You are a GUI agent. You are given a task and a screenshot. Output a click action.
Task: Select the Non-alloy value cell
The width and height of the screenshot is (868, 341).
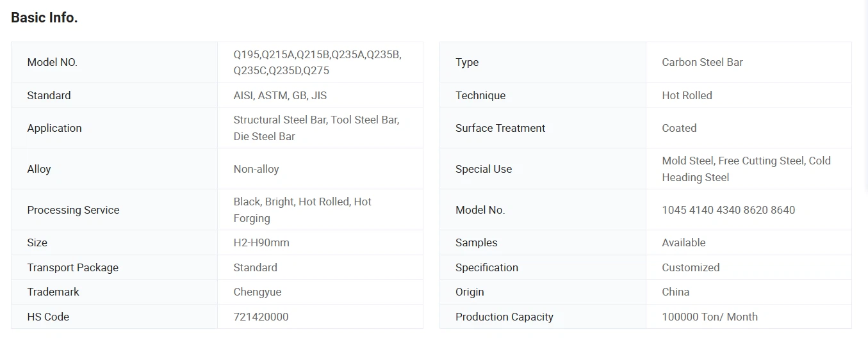(x=256, y=169)
